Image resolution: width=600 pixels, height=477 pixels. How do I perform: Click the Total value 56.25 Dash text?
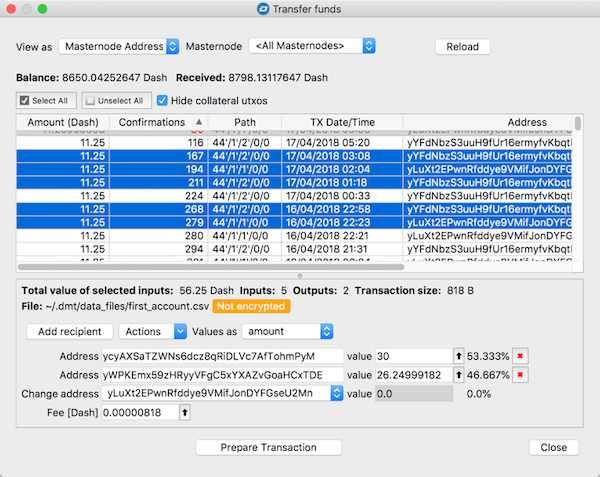[127, 291]
